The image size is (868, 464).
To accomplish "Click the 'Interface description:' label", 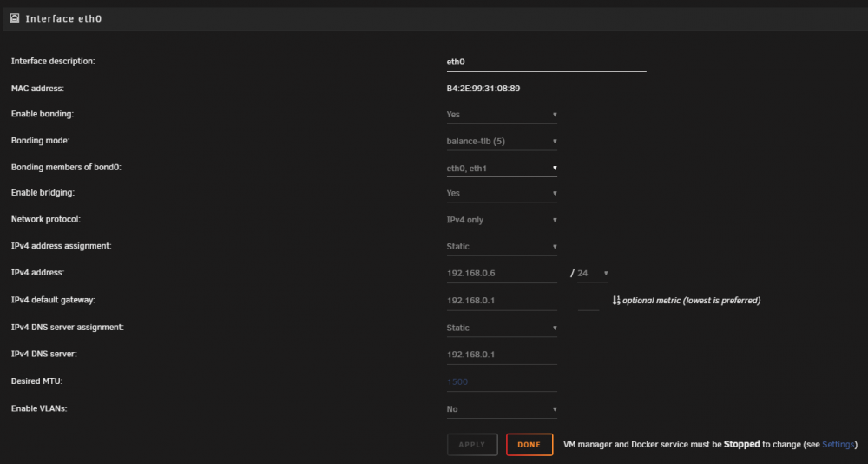I will click(x=53, y=61).
